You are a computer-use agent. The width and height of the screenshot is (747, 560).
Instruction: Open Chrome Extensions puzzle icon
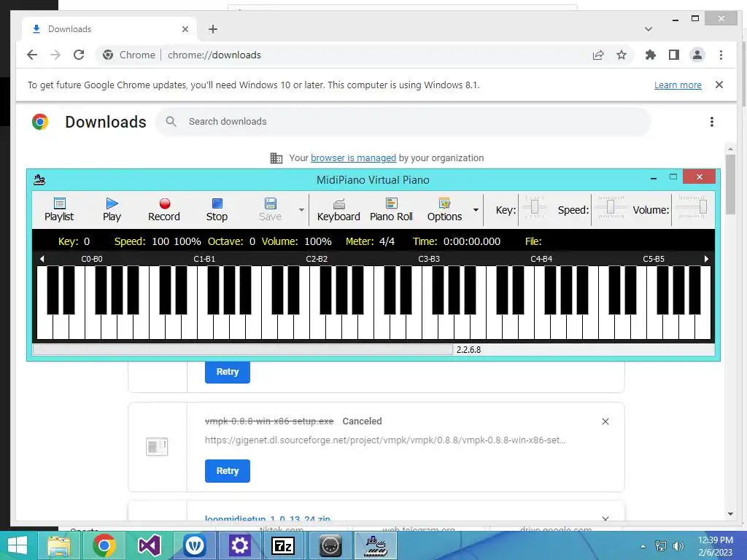tap(650, 55)
